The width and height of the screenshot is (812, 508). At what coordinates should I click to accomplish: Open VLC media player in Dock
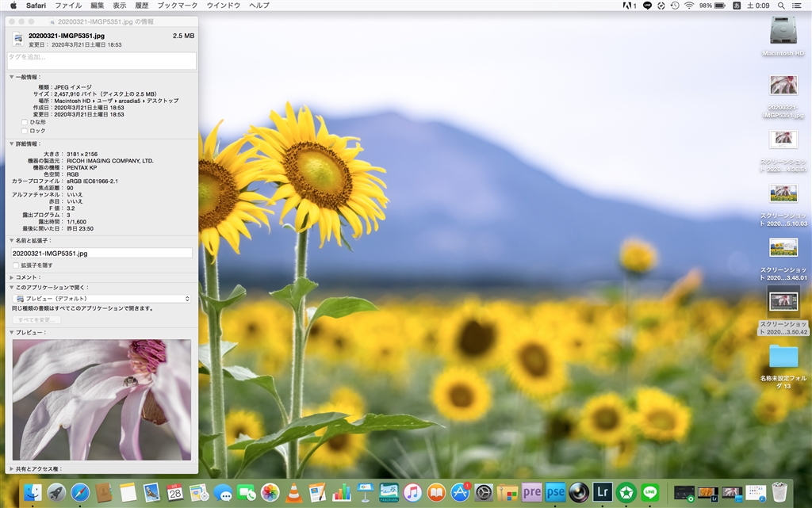pos(293,492)
